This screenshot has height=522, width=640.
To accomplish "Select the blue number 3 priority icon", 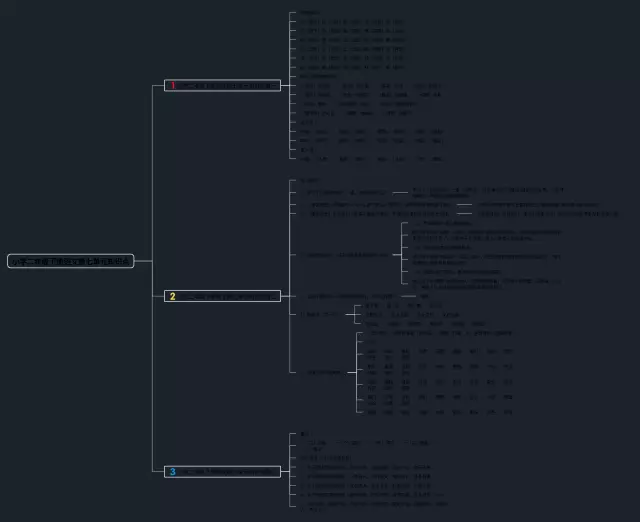I will pos(172,471).
